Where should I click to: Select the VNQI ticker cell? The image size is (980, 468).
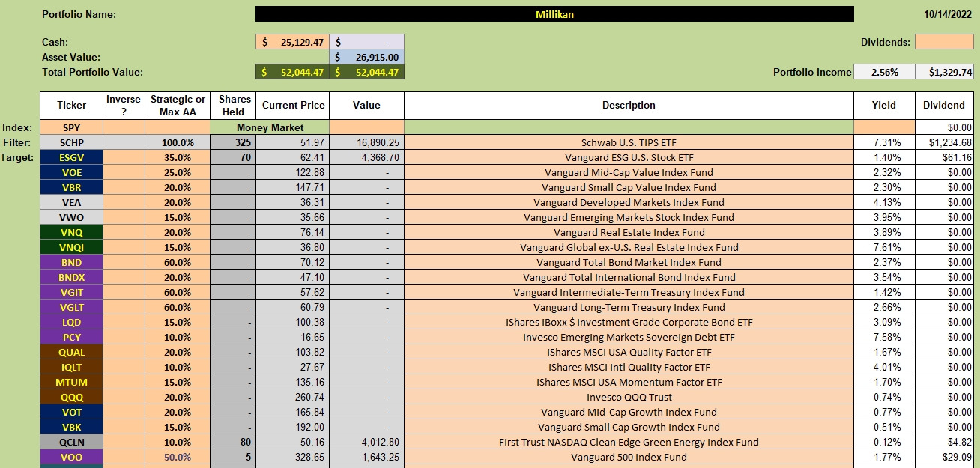[72, 247]
